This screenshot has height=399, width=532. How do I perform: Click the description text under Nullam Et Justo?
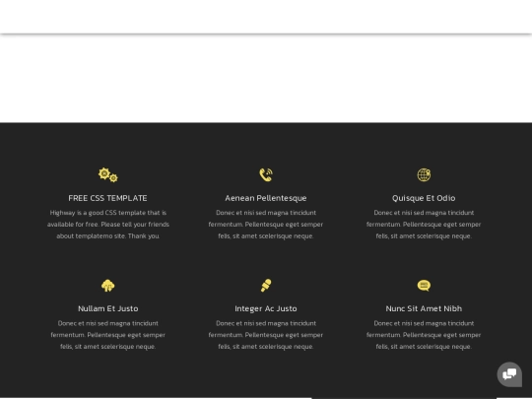point(108,335)
